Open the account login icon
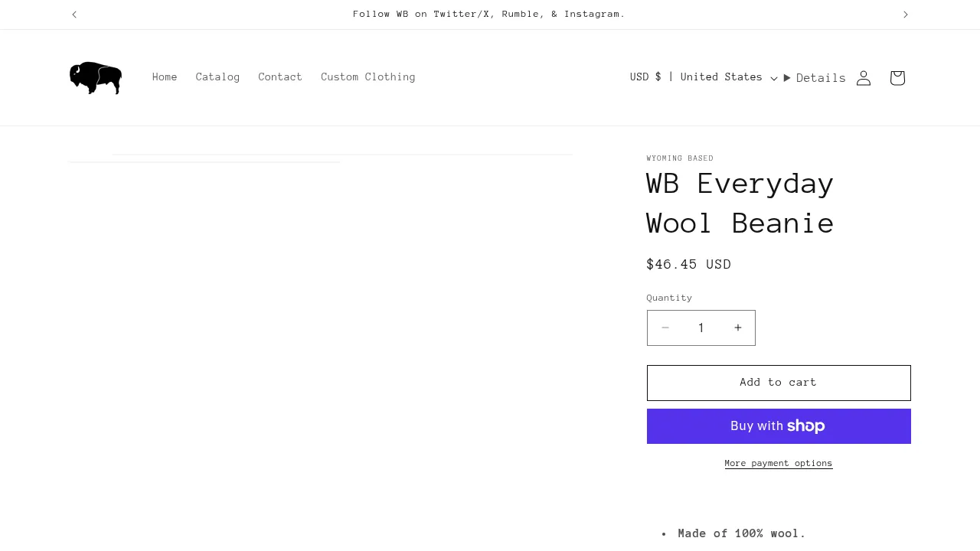 pos(864,77)
